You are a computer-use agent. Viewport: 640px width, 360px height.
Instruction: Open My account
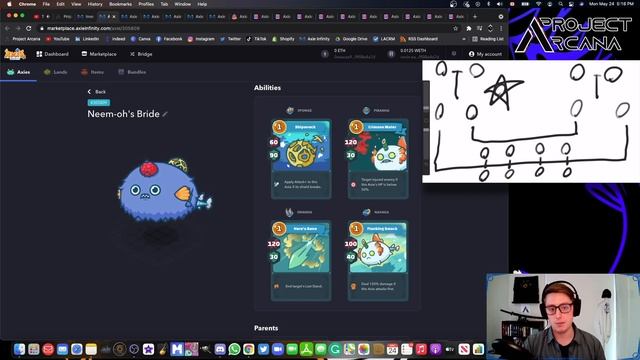click(485, 54)
